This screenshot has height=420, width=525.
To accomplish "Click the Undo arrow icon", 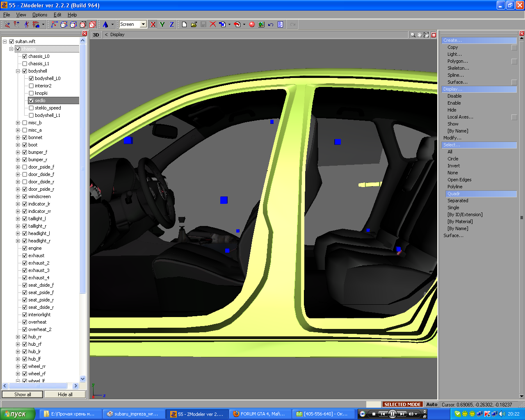I will click(271, 25).
